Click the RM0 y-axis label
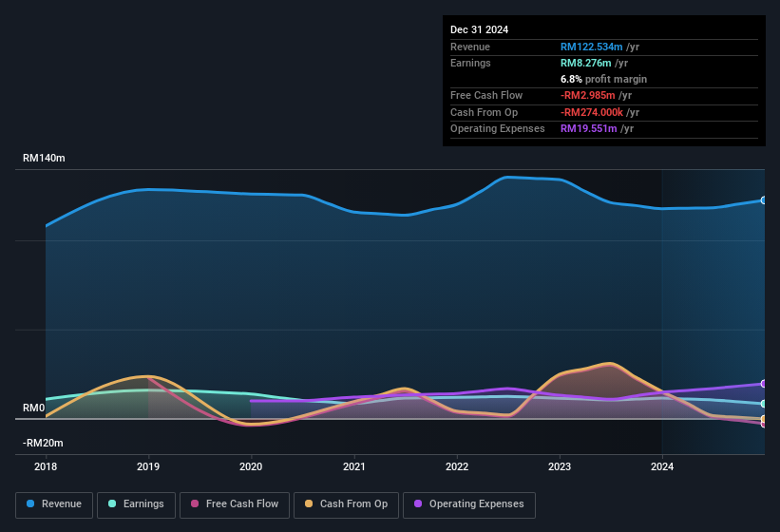This screenshot has height=532, width=780. pyautogui.click(x=34, y=408)
